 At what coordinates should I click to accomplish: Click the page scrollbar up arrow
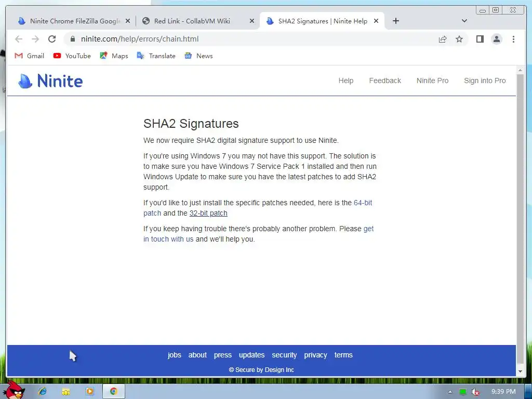(x=520, y=70)
